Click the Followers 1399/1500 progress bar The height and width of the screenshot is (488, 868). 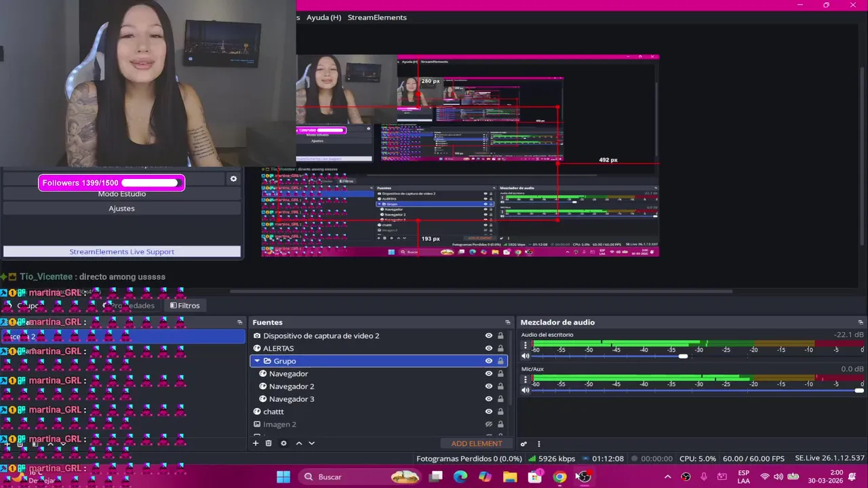coord(111,183)
